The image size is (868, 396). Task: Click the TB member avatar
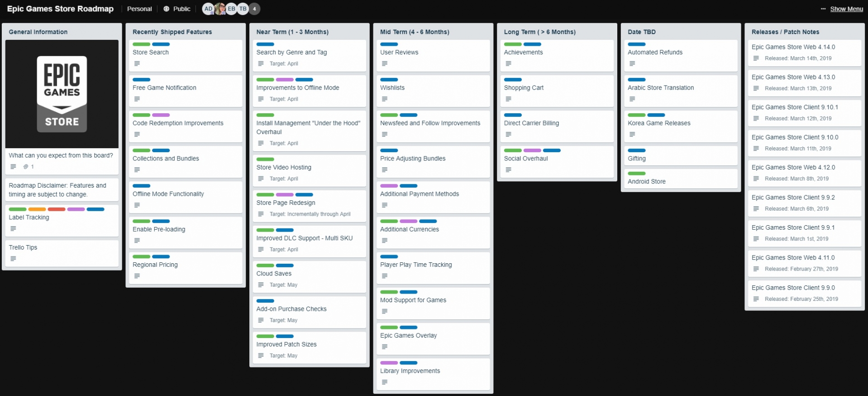tap(243, 9)
